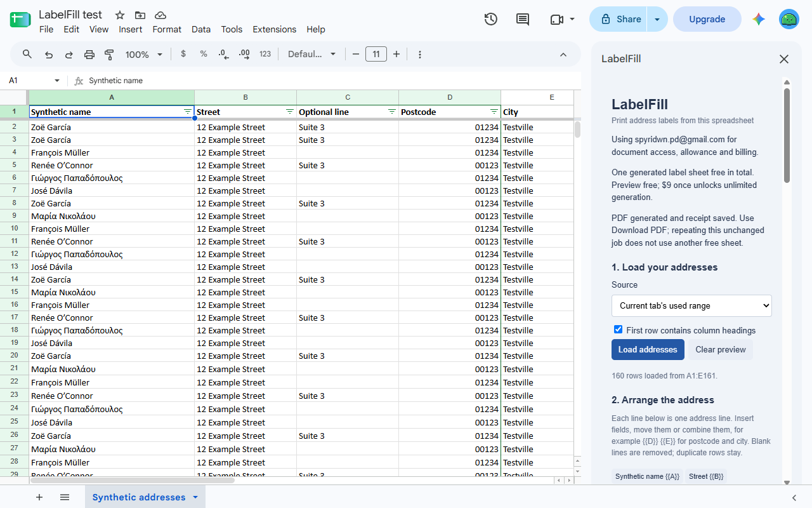The width and height of the screenshot is (812, 508).
Task: Open the Synthetic name column filter
Action: (188, 111)
